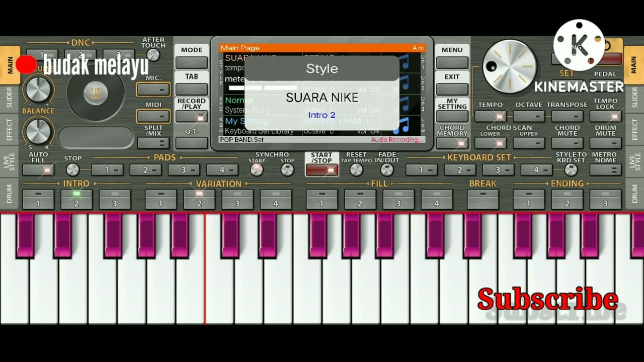This screenshot has height=362, width=644.
Task: Click the Up 1 voice note icon
Action: point(405,62)
